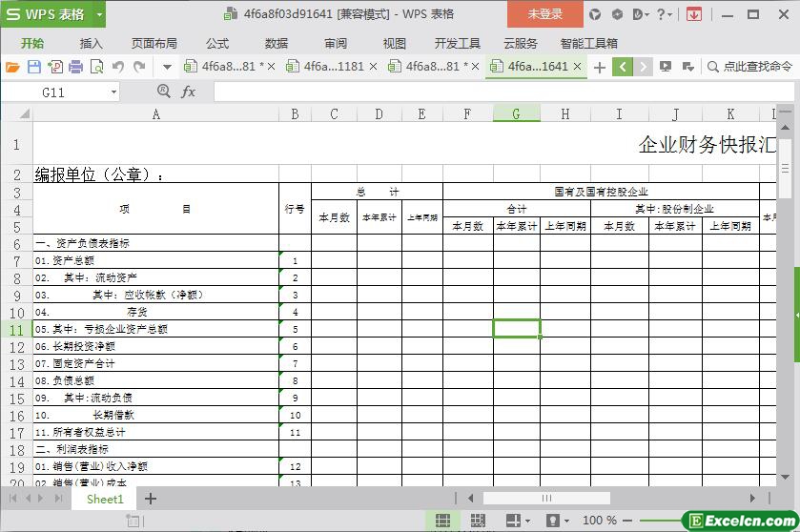Viewport: 800px width, 532px height.
Task: Click the 行号 header cell
Action: coord(295,209)
